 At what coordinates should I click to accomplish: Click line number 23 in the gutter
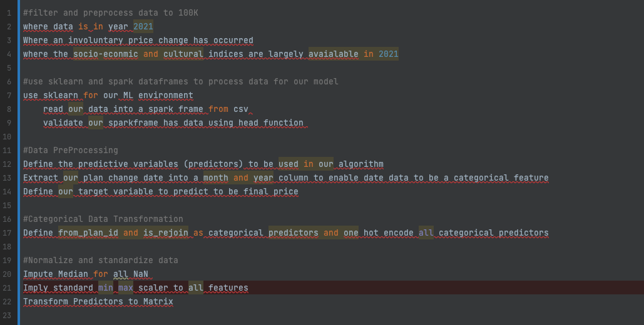(7, 315)
